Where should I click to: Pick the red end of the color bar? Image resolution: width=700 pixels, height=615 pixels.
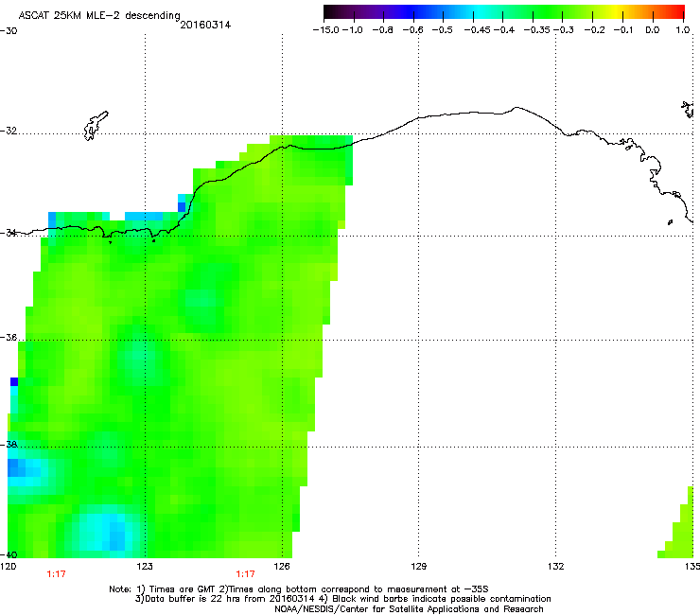[x=678, y=12]
